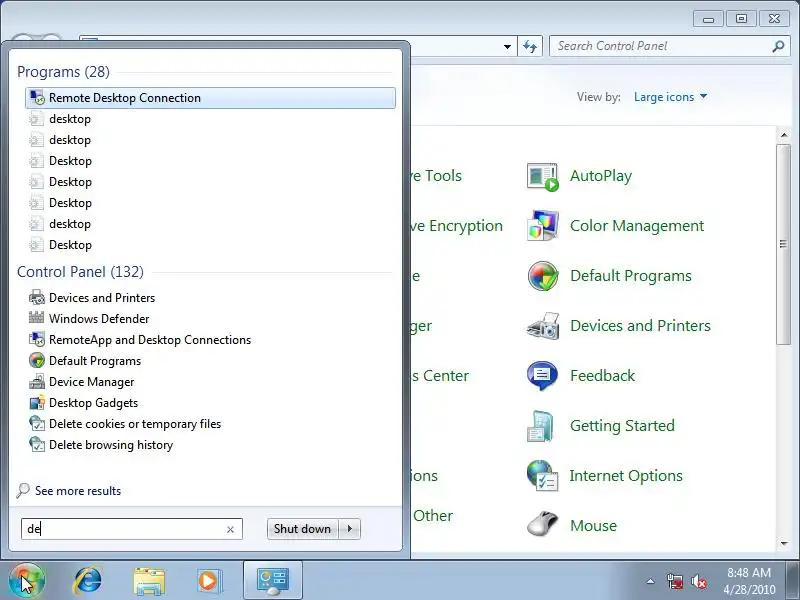Click the Programs (28) group header
800x600 pixels.
pyautogui.click(x=63, y=72)
